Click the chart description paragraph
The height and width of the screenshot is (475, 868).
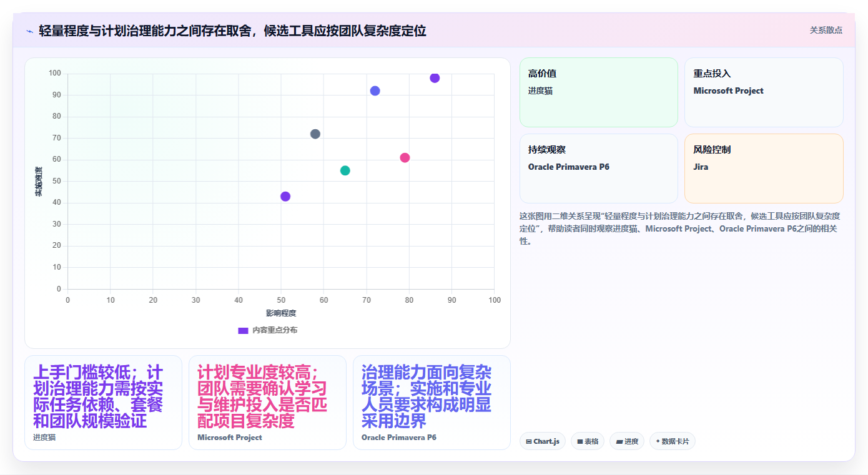[x=681, y=228]
